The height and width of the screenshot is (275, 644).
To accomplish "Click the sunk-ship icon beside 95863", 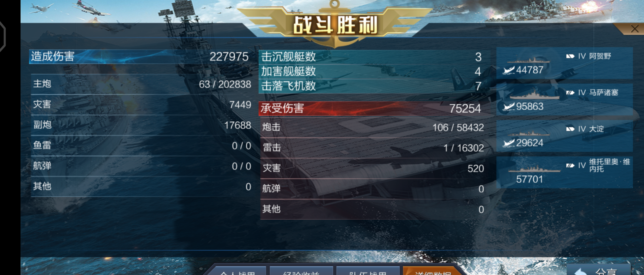I will coord(508,107).
